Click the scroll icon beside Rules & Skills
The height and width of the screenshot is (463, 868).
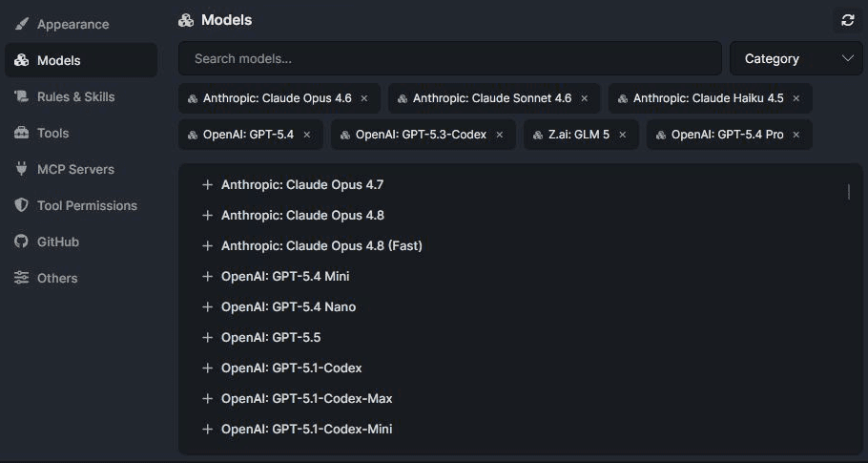coord(21,96)
